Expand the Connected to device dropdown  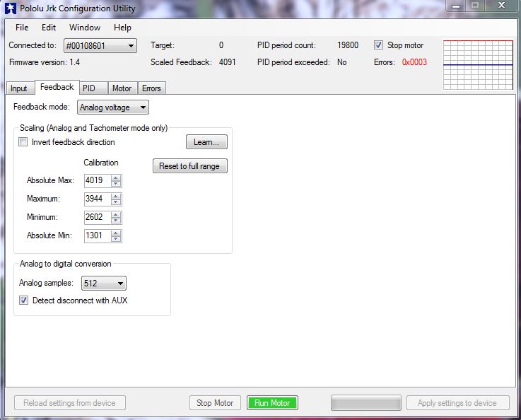pos(100,45)
